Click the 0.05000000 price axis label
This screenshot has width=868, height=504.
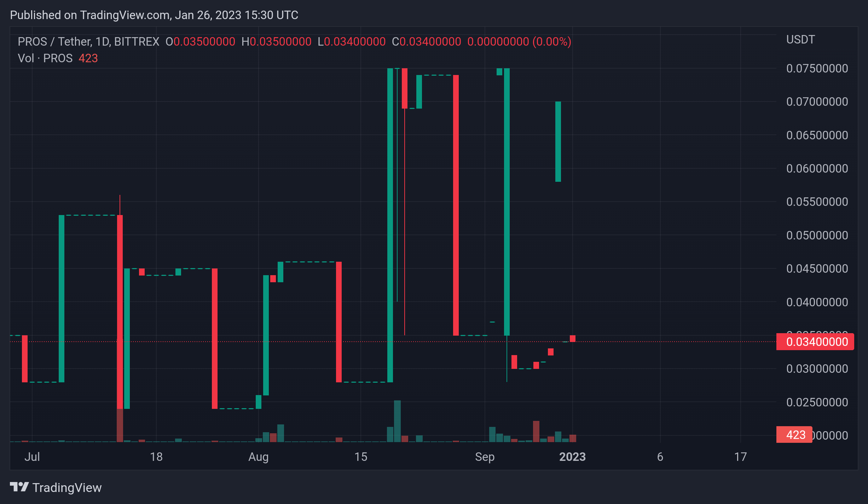(817, 235)
